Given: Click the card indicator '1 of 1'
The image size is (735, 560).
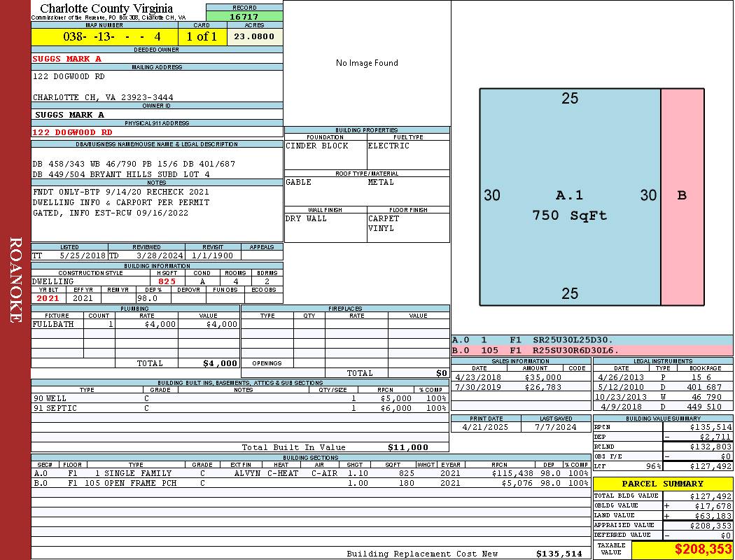Looking at the screenshot, I should pos(202,36).
